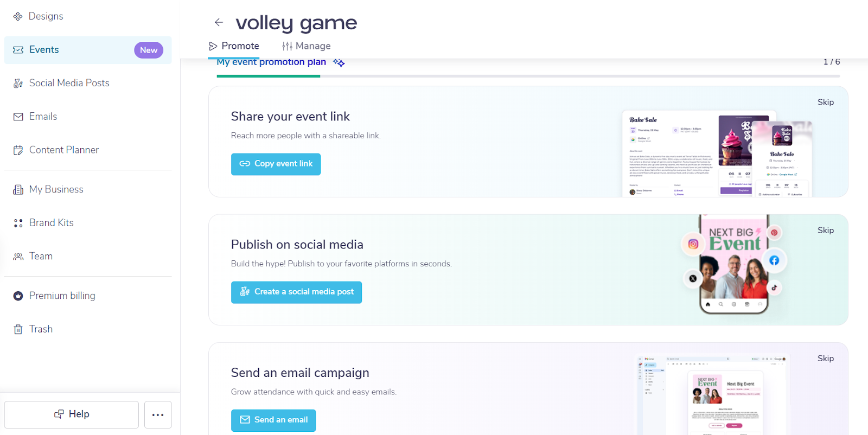Click the Send an email button
The width and height of the screenshot is (868, 435).
click(x=273, y=420)
